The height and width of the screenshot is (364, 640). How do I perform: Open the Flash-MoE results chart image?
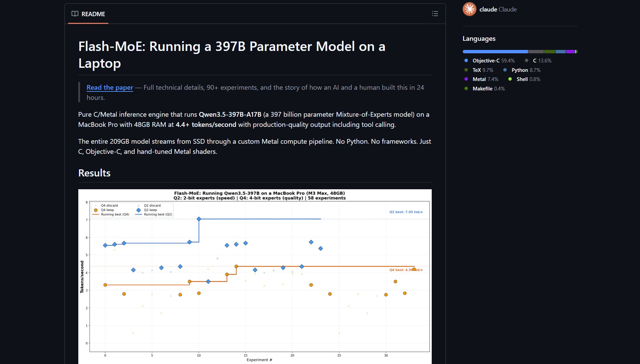click(255, 276)
